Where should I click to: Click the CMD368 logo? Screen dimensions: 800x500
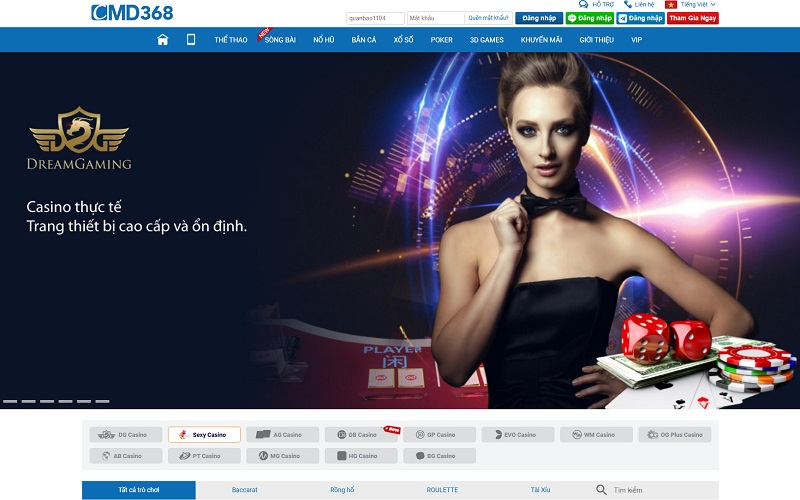pyautogui.click(x=132, y=13)
